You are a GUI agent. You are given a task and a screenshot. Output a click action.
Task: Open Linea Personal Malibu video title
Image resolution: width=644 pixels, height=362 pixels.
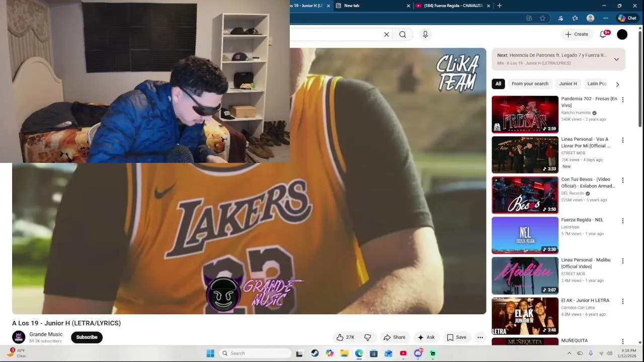[x=586, y=263]
